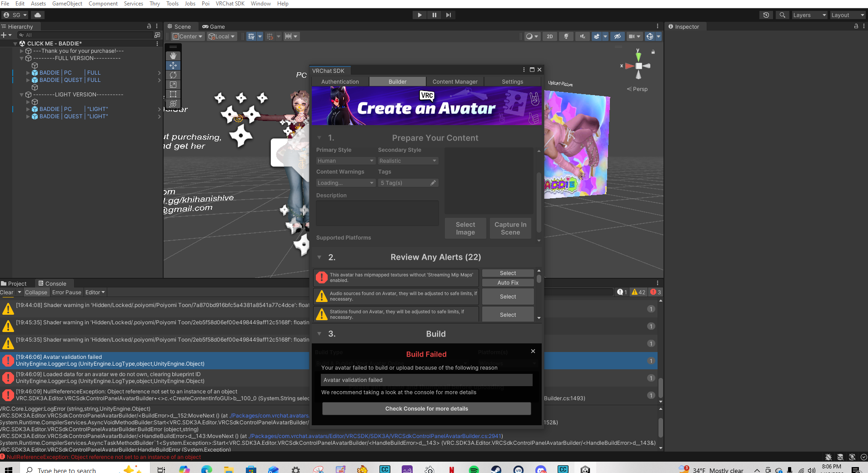Click Check Console for more details
The height and width of the screenshot is (473, 868).
(x=426, y=408)
